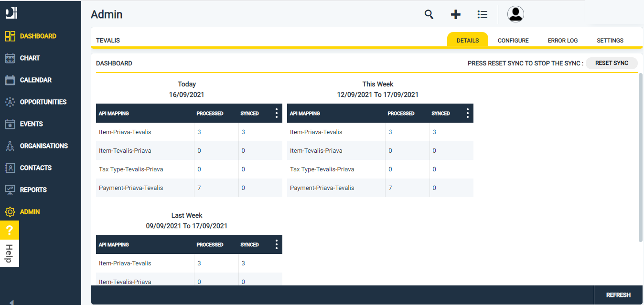Image resolution: width=644 pixels, height=305 pixels.
Task: Go to the Organisations menu label
Action: click(x=44, y=146)
